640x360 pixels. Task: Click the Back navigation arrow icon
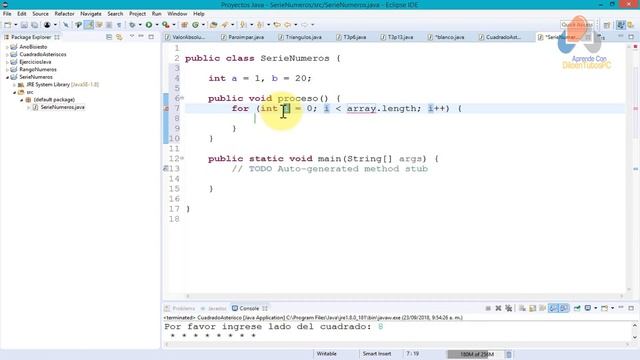tap(288, 25)
